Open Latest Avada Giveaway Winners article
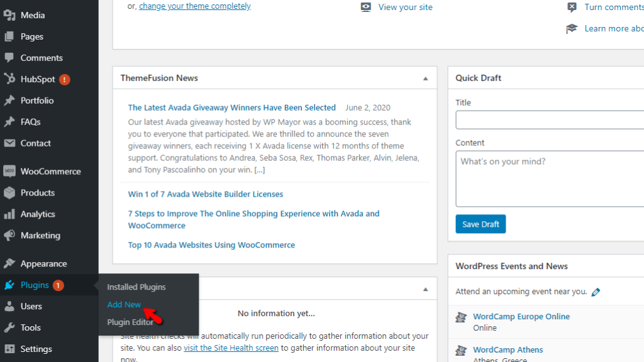 (x=231, y=107)
